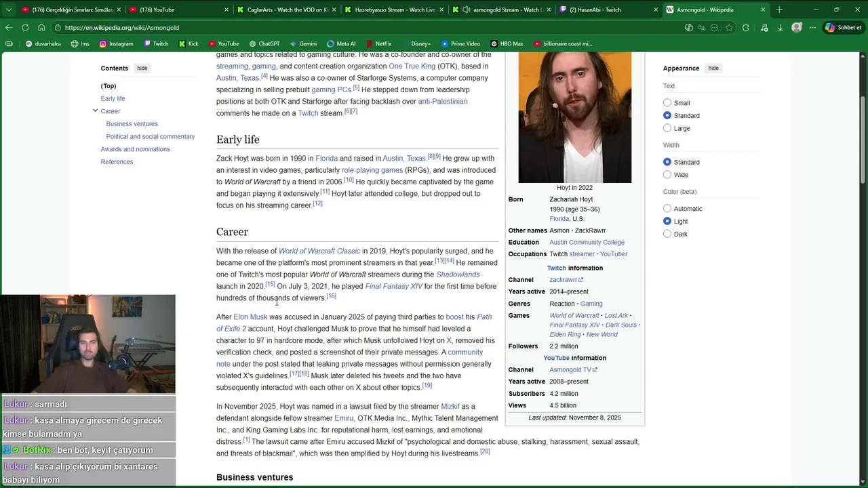
Task: Open the tab search dropdown arrow
Action: tap(9, 9)
